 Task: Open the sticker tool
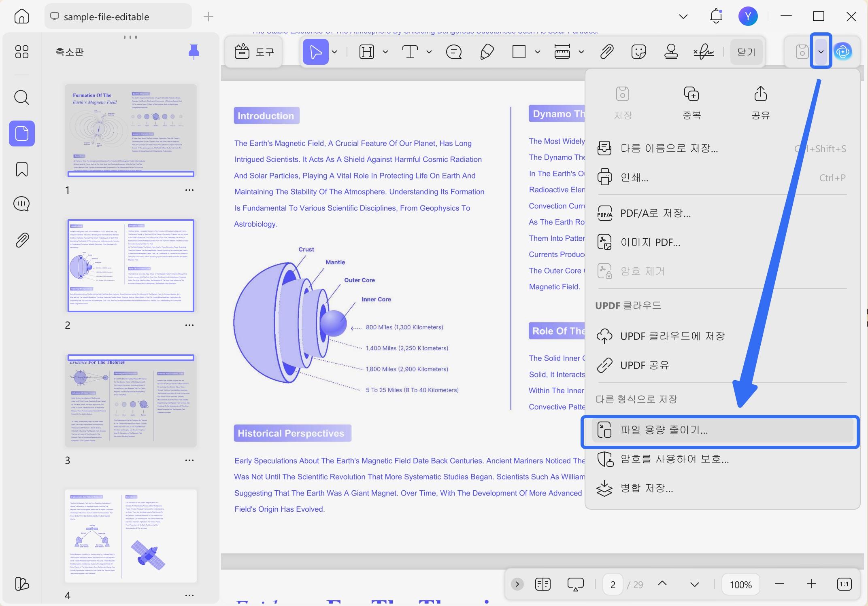[638, 52]
